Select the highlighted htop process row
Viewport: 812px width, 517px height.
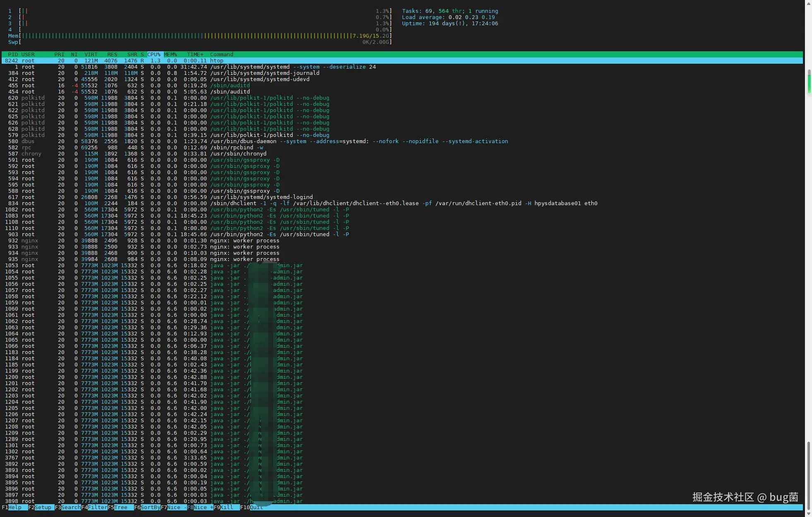[216, 61]
